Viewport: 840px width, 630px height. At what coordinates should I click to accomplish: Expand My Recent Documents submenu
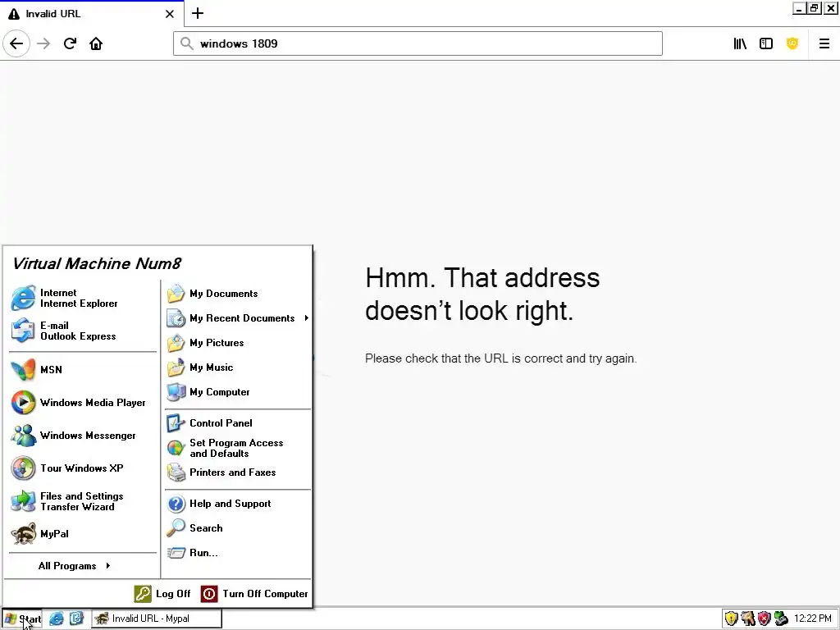coord(238,318)
